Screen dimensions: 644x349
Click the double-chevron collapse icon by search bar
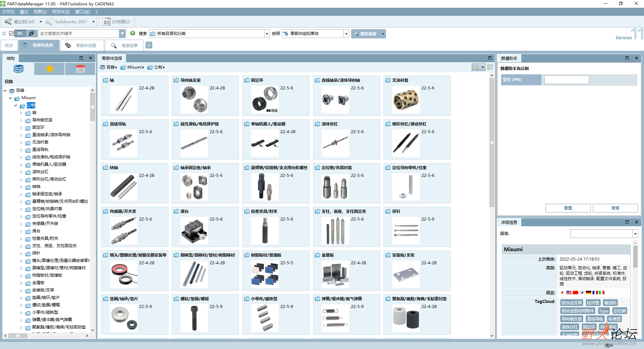pyautogui.click(x=4, y=33)
